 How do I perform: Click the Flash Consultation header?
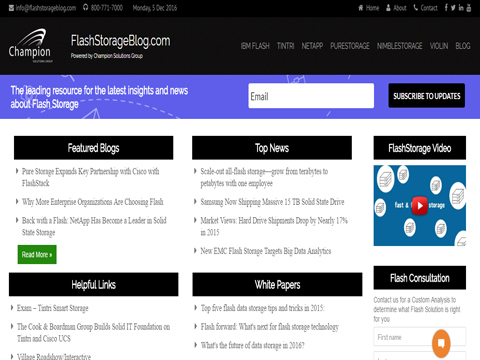click(x=420, y=278)
